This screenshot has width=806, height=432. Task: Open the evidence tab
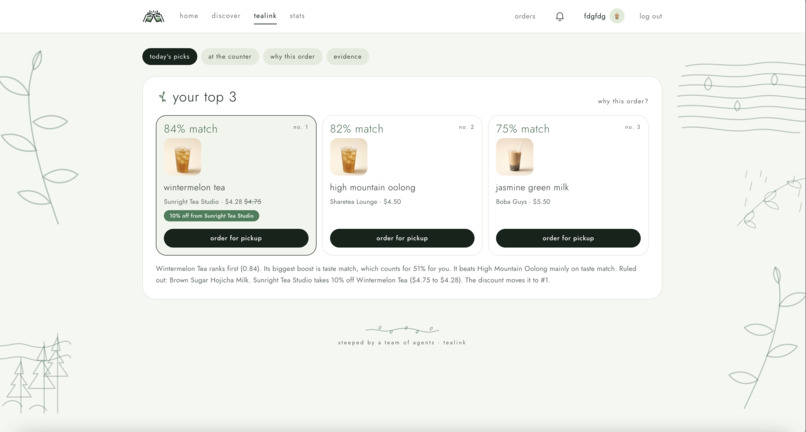pyautogui.click(x=347, y=57)
